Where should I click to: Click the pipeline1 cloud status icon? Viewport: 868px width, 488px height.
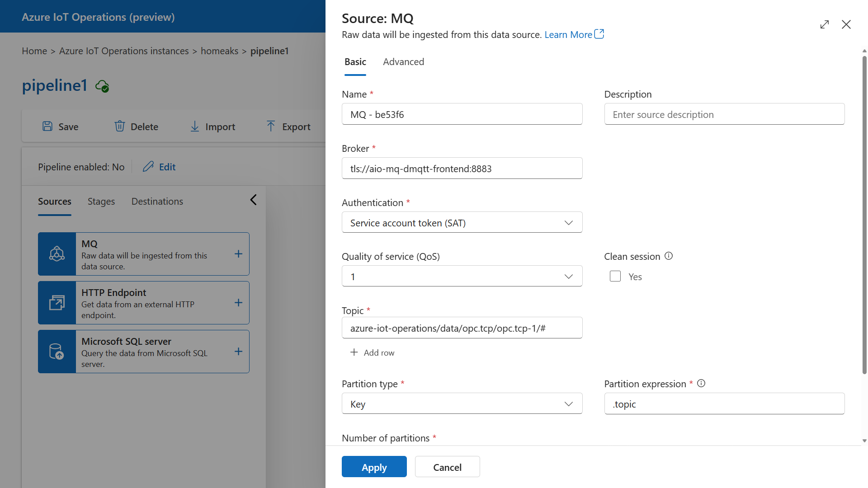tap(102, 86)
